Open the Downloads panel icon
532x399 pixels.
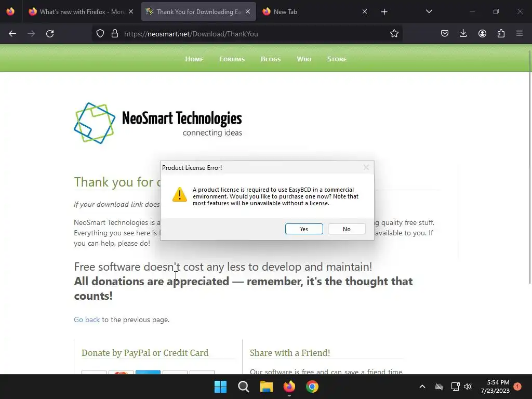[x=463, y=33]
